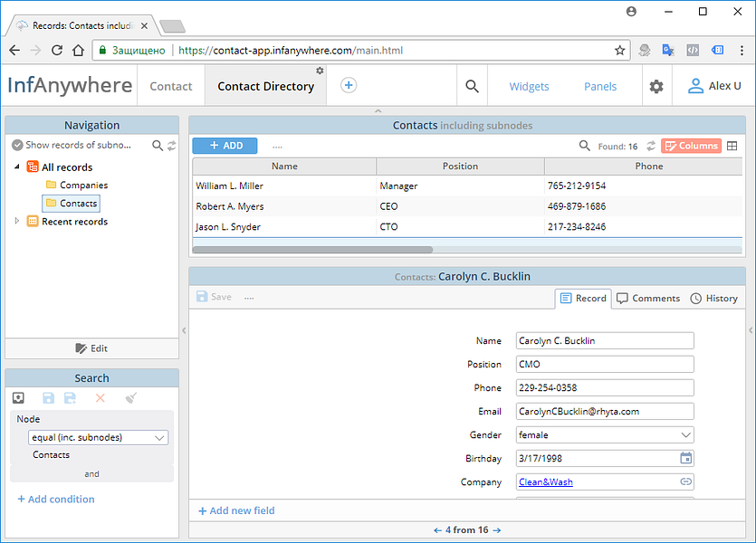Open the History tab
The height and width of the screenshot is (543, 756).
714,299
